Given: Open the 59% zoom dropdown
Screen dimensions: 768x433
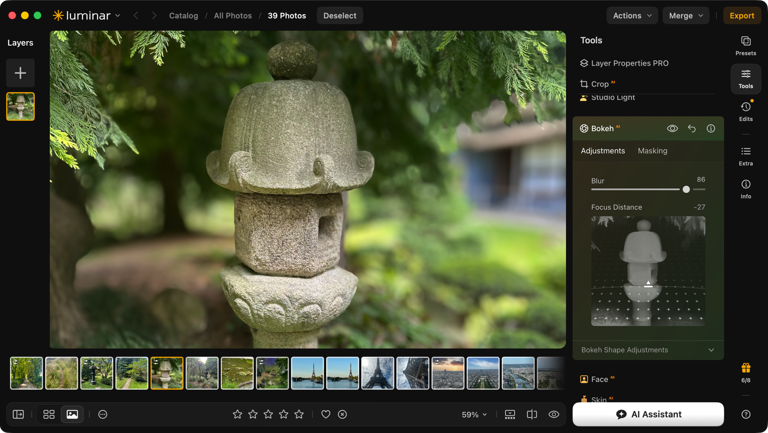Looking at the screenshot, I should coord(474,414).
